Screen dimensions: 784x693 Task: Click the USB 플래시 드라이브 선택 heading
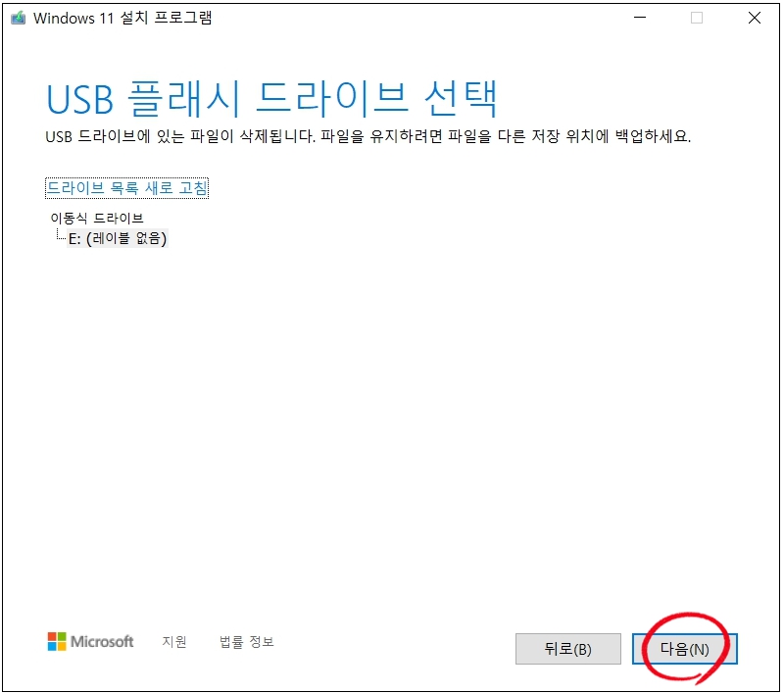(272, 98)
